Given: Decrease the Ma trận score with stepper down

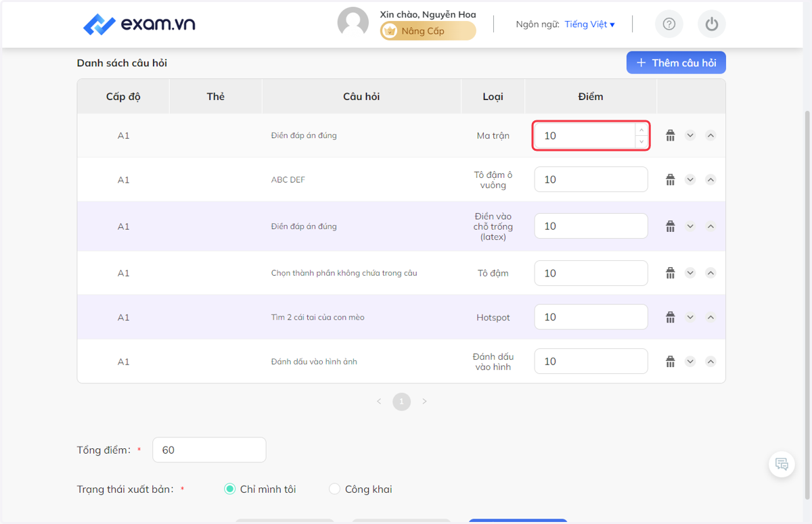Looking at the screenshot, I should point(641,141).
